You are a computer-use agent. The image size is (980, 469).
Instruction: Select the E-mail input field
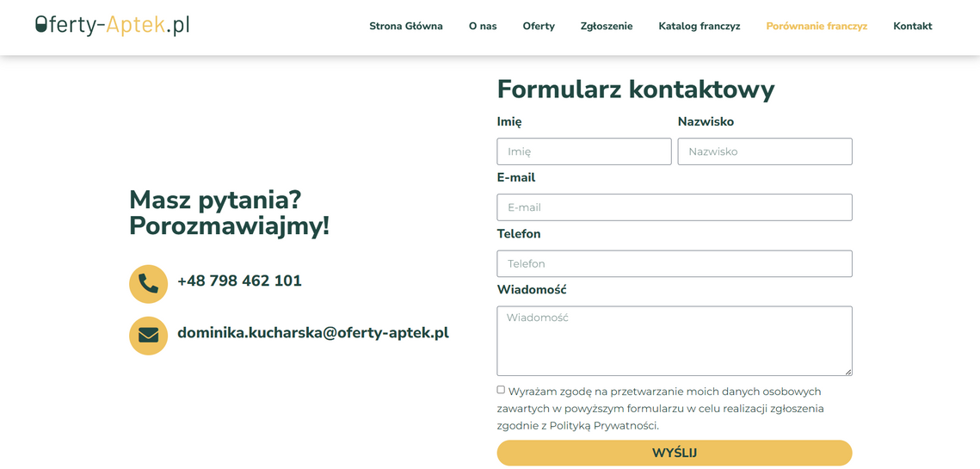(x=674, y=207)
